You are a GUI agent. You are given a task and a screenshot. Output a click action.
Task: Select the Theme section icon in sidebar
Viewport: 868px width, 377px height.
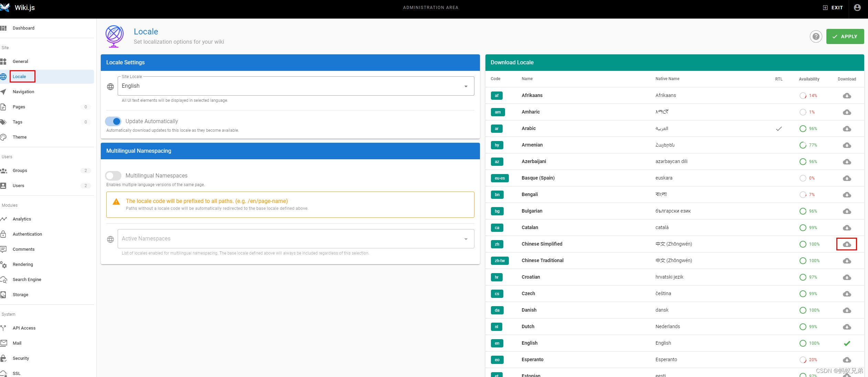click(x=4, y=137)
